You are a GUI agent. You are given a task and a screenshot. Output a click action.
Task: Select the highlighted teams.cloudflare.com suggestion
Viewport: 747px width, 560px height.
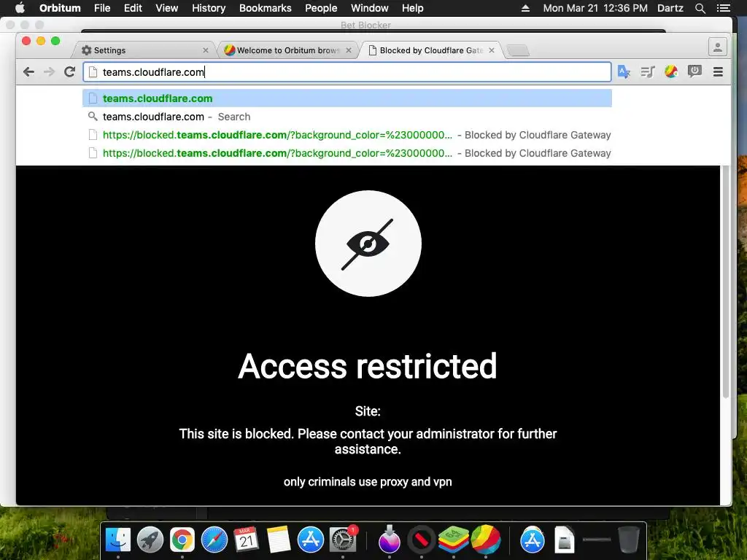tap(347, 98)
